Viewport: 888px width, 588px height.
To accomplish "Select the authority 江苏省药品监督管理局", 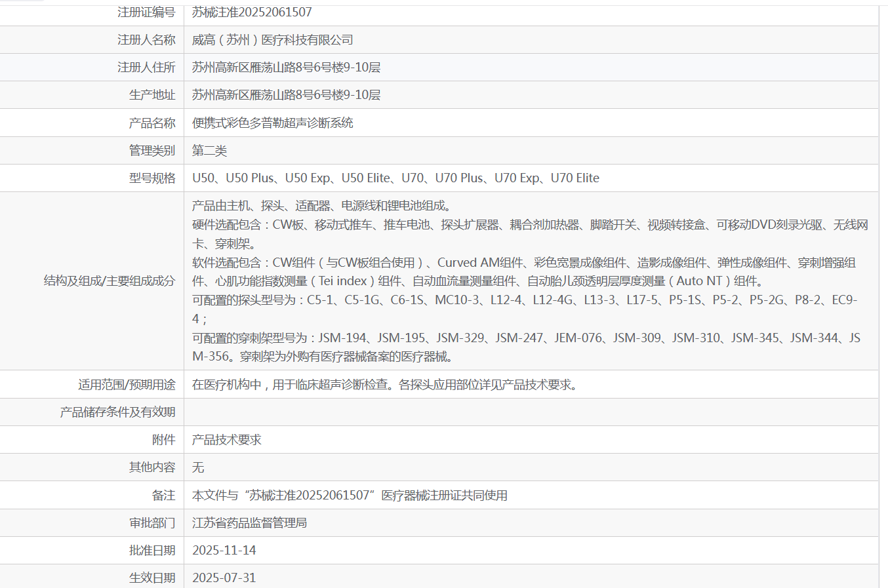I will (x=249, y=523).
